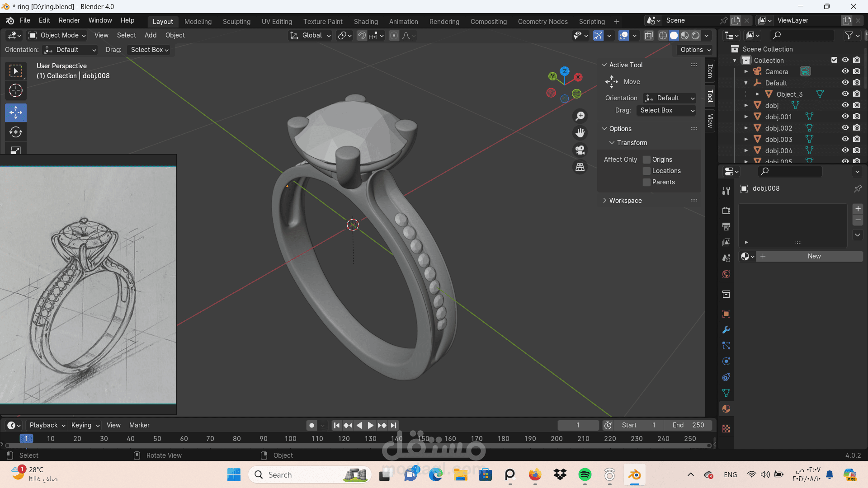Hide dobj.002 with the eye icon
The image size is (868, 488).
(845, 128)
